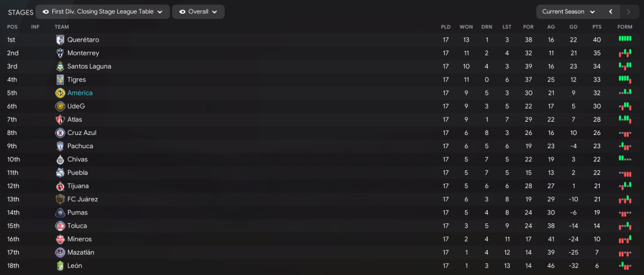This screenshot has width=644, height=275.
Task: Click the Mazatlán team row name
Action: (81, 252)
